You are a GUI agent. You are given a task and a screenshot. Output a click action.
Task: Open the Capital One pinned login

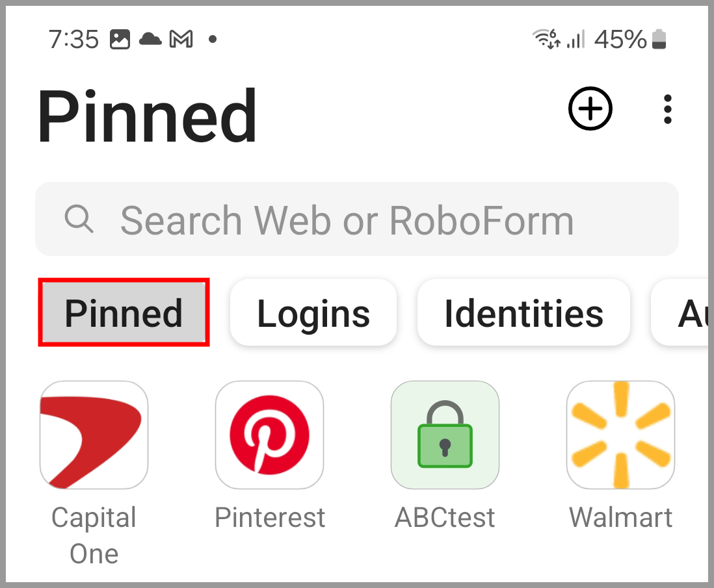(x=94, y=435)
